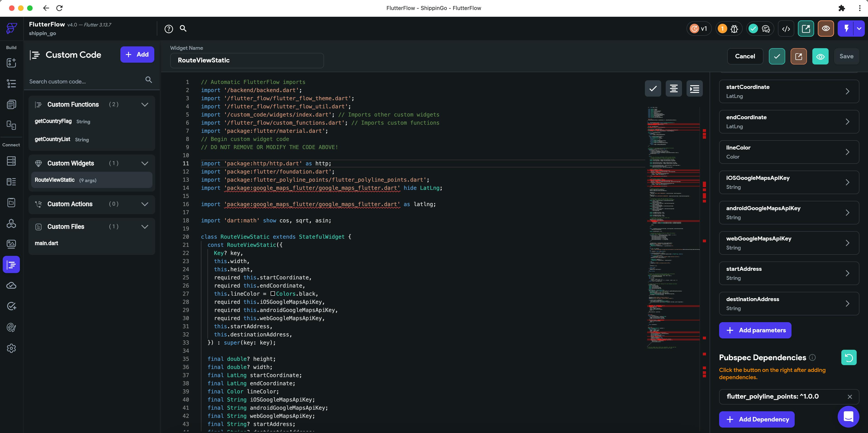Open the help question mark icon

coord(169,29)
